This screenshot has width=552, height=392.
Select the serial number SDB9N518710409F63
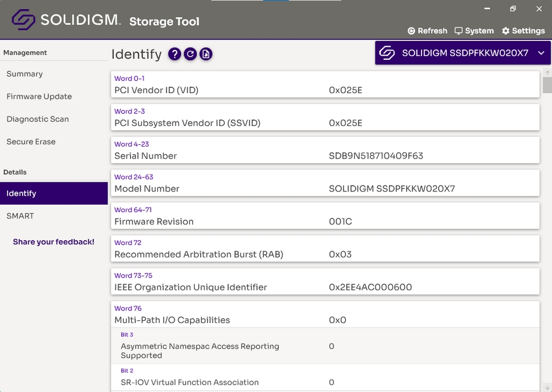pos(376,156)
